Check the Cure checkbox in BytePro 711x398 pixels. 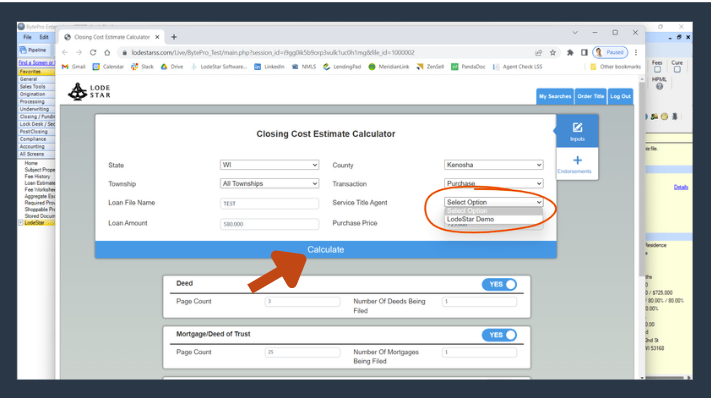[x=677, y=70]
